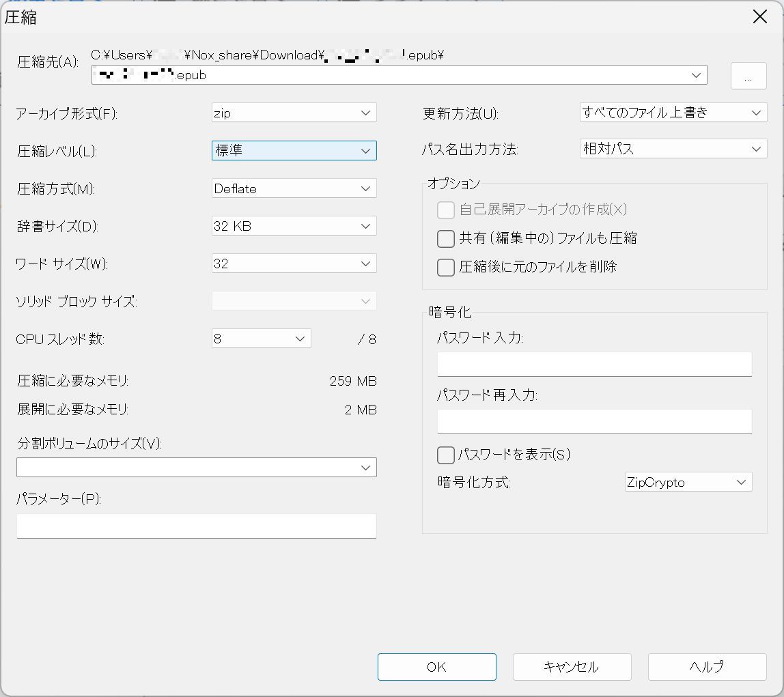Viewport: 784px width, 697px height.
Task: Expand the 圧縮レベル dropdown showing 標準
Action: [x=294, y=151]
